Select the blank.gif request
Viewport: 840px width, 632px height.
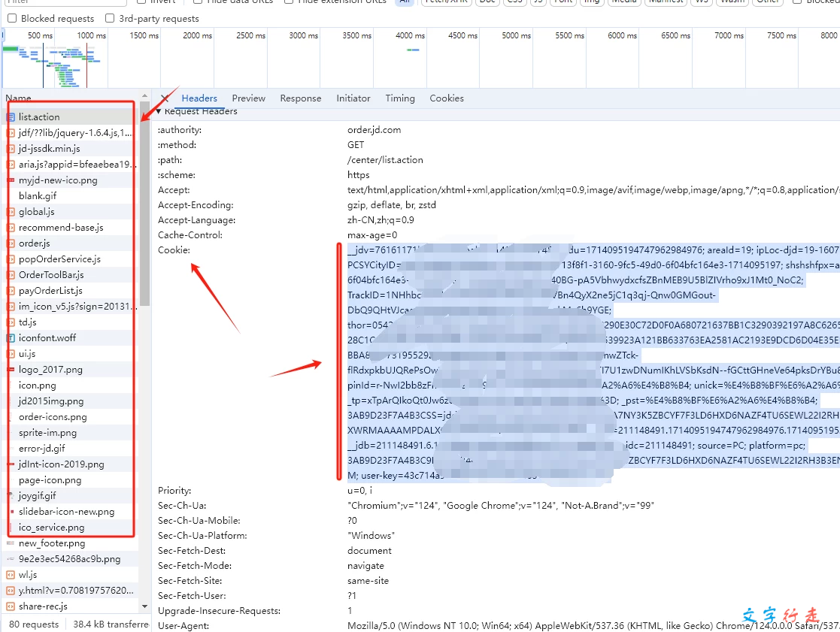(38, 196)
